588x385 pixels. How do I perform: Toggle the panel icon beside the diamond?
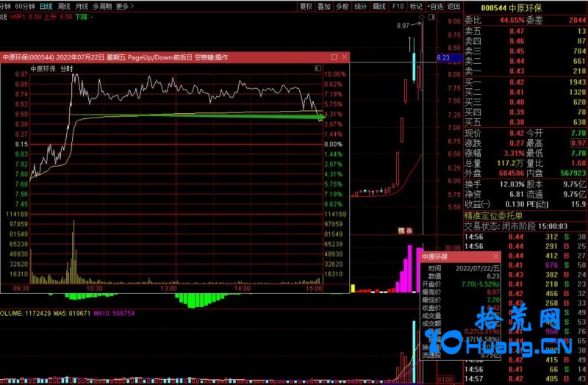pos(431,17)
